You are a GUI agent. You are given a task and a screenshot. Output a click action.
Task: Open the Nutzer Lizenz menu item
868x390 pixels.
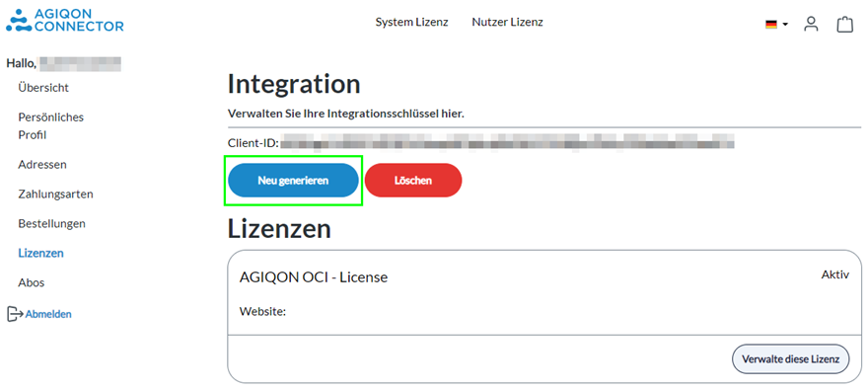pyautogui.click(x=508, y=22)
